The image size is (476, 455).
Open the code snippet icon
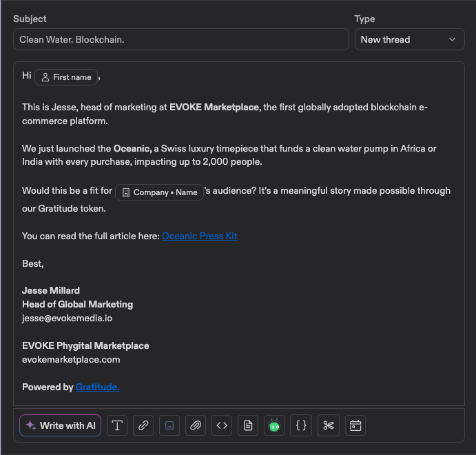tap(222, 425)
